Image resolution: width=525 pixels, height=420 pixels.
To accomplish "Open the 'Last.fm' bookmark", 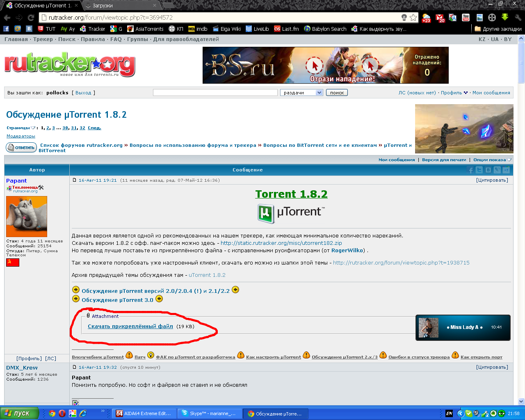I will [286, 29].
